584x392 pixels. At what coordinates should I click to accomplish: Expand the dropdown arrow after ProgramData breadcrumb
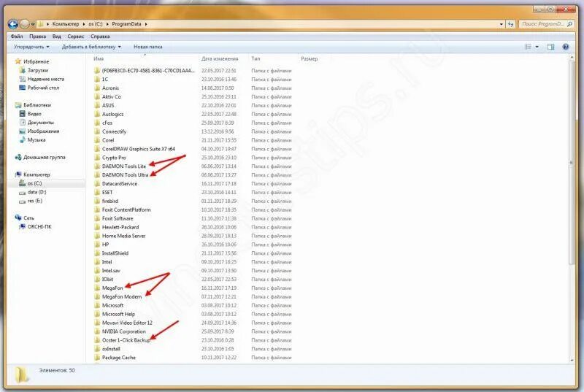[146, 24]
